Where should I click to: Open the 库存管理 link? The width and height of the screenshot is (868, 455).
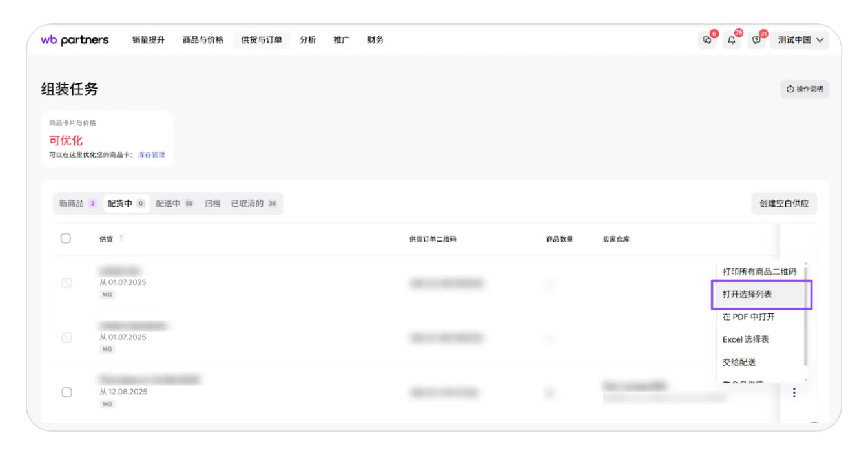click(152, 155)
